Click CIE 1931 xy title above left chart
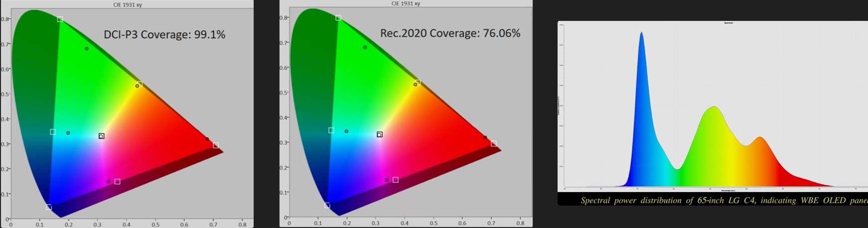The width and height of the screenshot is (868, 228). coord(128,4)
